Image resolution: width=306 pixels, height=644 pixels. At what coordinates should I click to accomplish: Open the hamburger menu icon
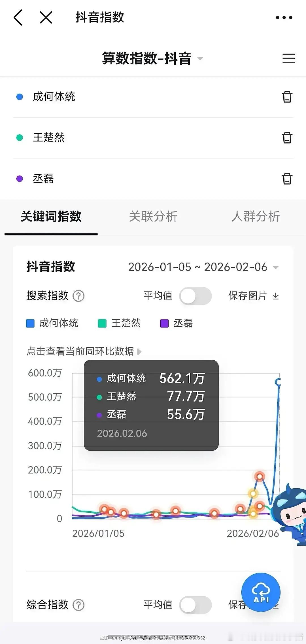(x=289, y=58)
